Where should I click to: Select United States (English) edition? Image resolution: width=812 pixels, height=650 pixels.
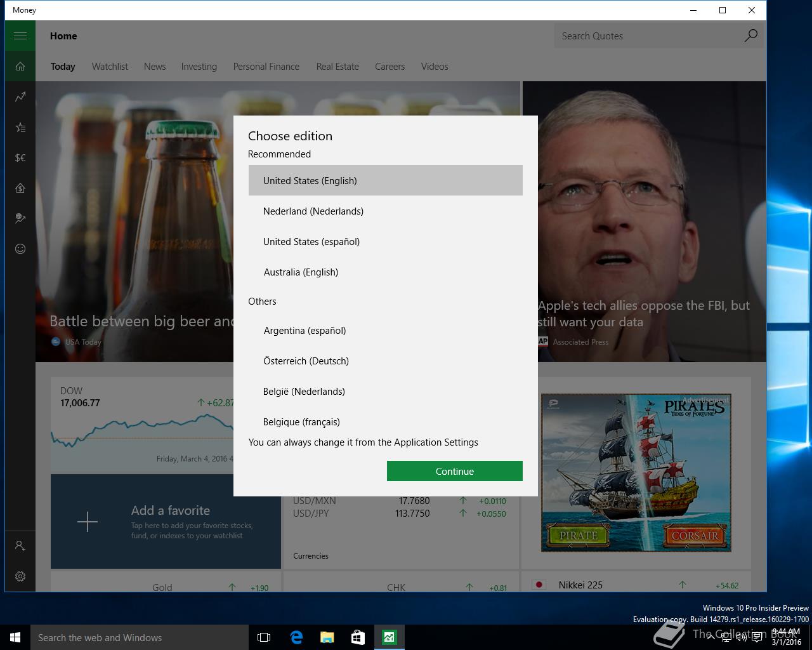386,180
